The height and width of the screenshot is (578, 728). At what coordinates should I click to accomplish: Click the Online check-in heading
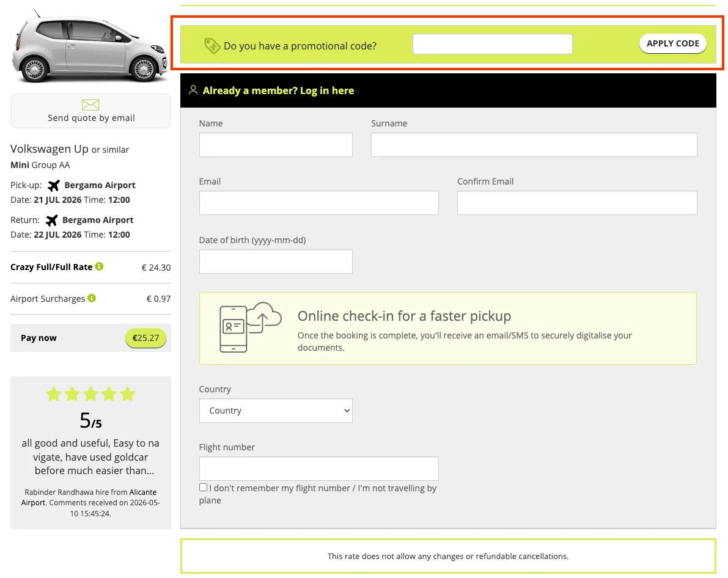point(405,316)
